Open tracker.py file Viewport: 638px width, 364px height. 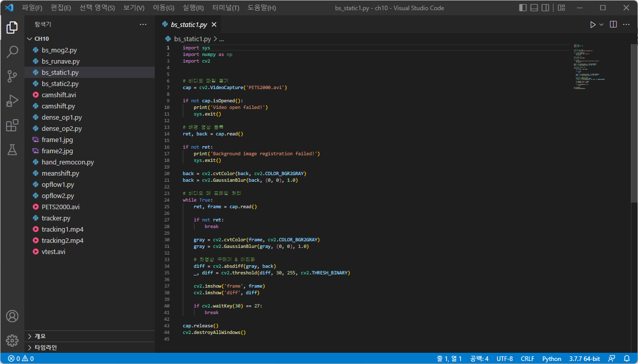pyautogui.click(x=90, y=218)
